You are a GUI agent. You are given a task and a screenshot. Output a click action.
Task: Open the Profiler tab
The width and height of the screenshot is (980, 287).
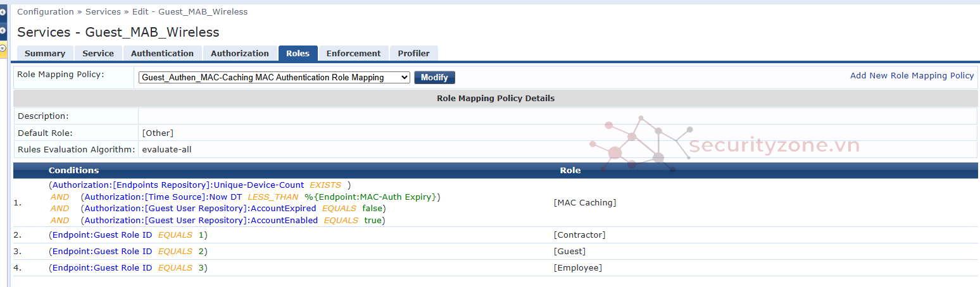[x=413, y=54]
